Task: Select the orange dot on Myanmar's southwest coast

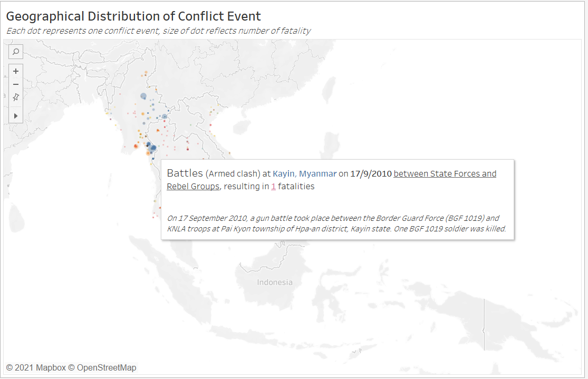Action: tap(136, 147)
